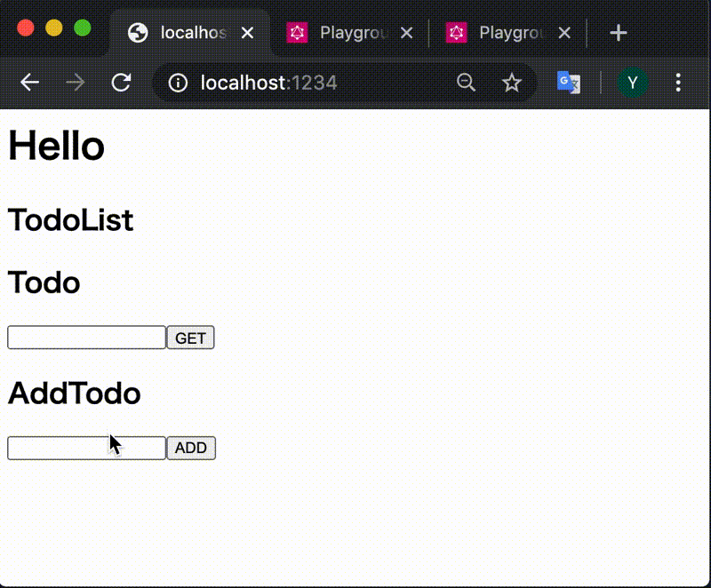Image resolution: width=711 pixels, height=588 pixels.
Task: Click inside the AddTodo text input field
Action: click(x=84, y=448)
